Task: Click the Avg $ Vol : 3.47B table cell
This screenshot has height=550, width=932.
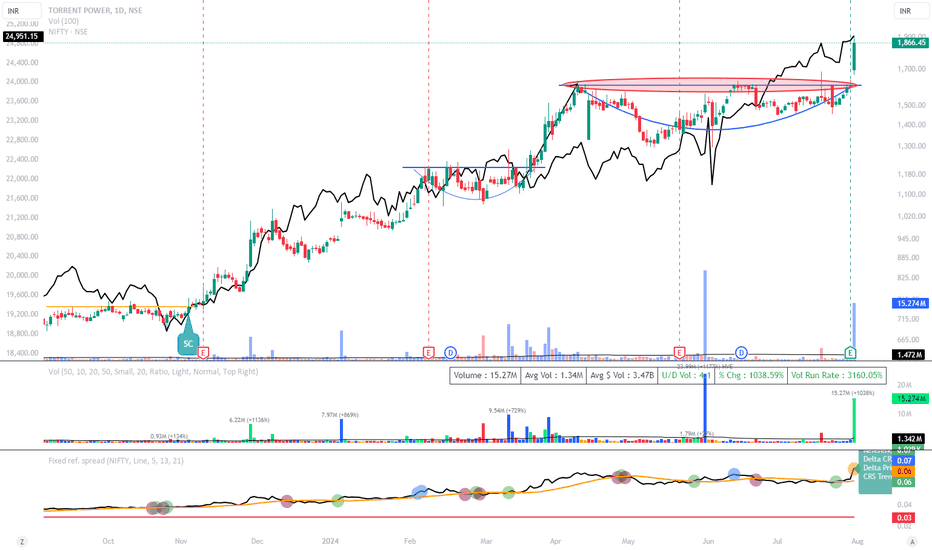Action: [622, 375]
